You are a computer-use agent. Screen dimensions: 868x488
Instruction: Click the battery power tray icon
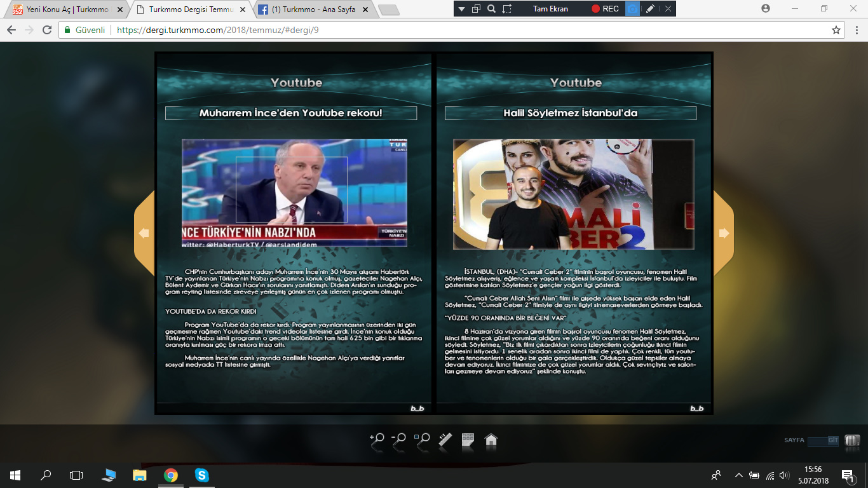click(x=754, y=475)
